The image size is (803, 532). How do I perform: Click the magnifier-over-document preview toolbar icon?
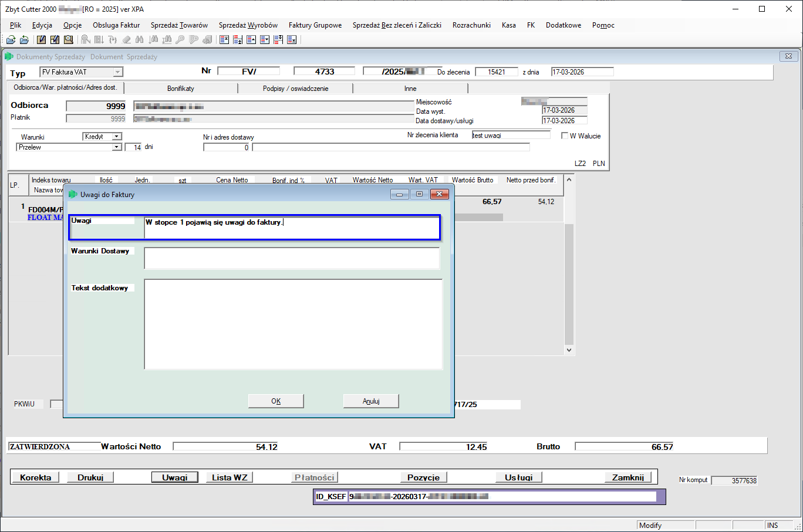tap(69, 39)
